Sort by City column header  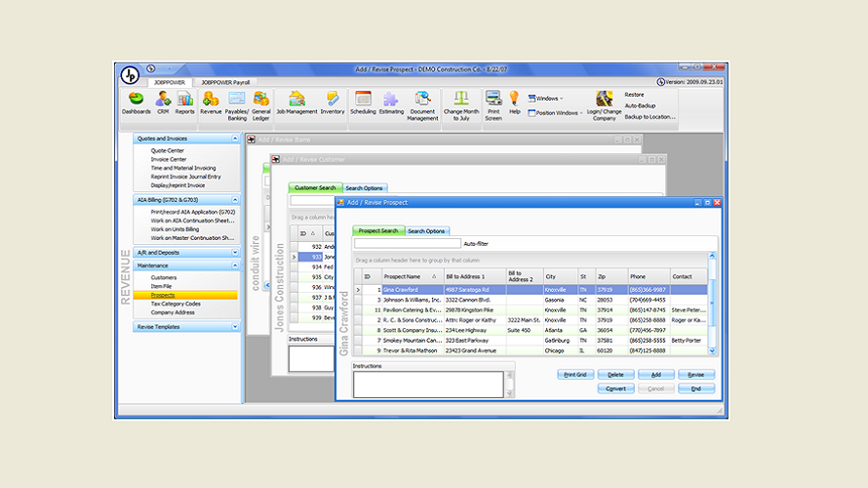point(560,276)
